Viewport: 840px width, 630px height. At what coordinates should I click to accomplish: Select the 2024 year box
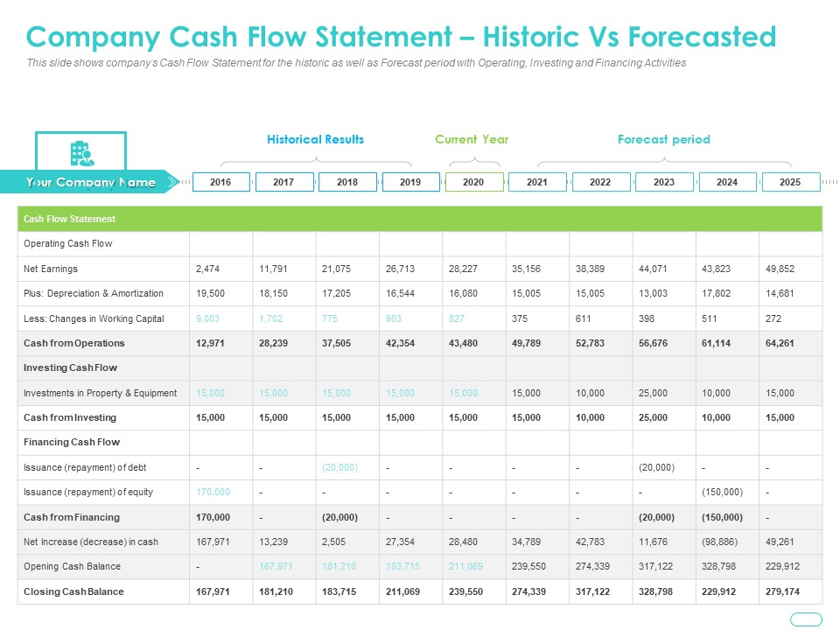click(x=727, y=182)
